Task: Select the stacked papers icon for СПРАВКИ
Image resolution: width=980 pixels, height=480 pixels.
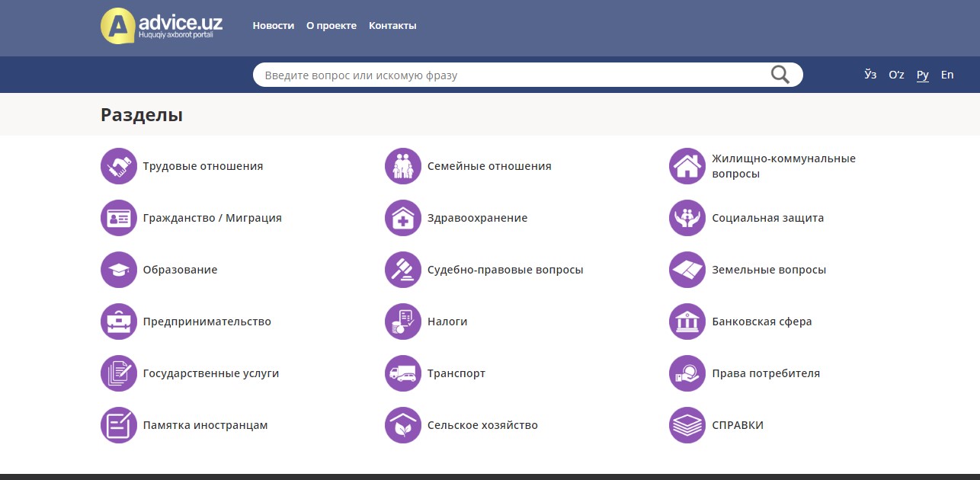Action: [687, 425]
